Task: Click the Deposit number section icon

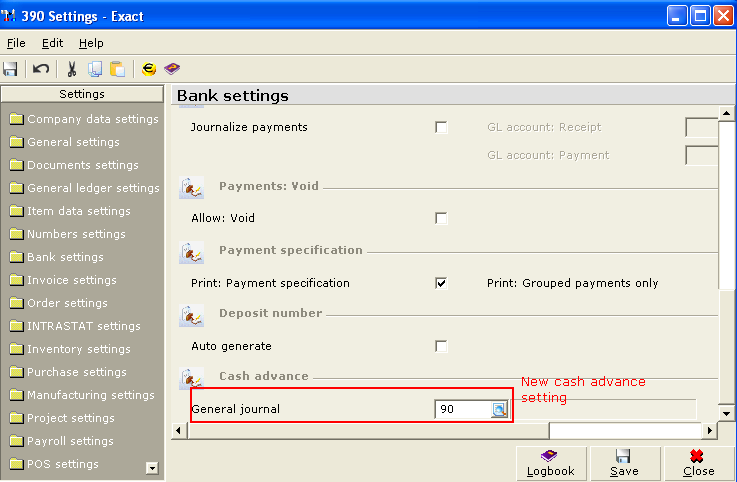Action: [191, 315]
